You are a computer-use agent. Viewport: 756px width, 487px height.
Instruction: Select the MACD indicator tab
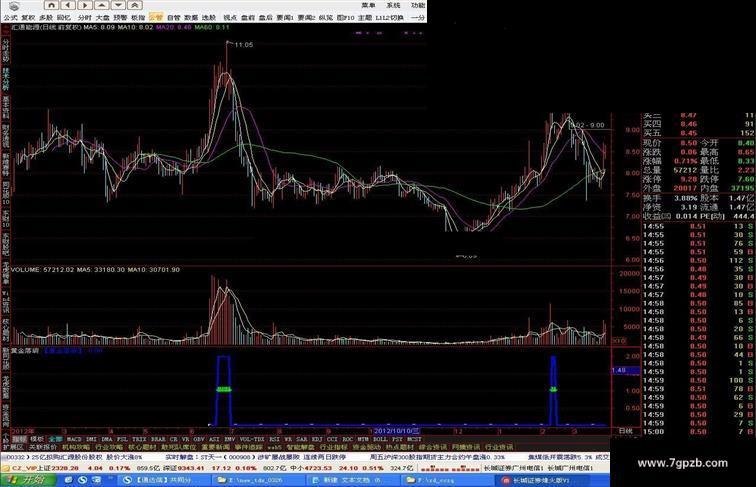coord(74,440)
